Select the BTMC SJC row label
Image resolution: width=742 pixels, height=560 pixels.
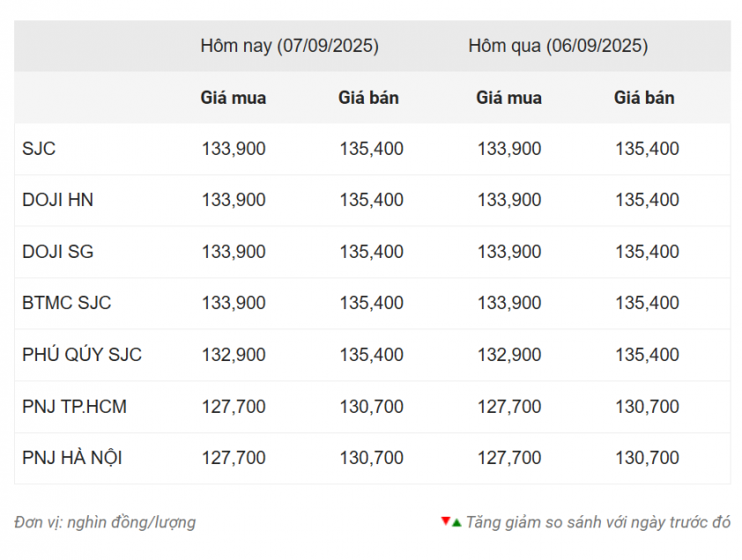[x=67, y=303]
